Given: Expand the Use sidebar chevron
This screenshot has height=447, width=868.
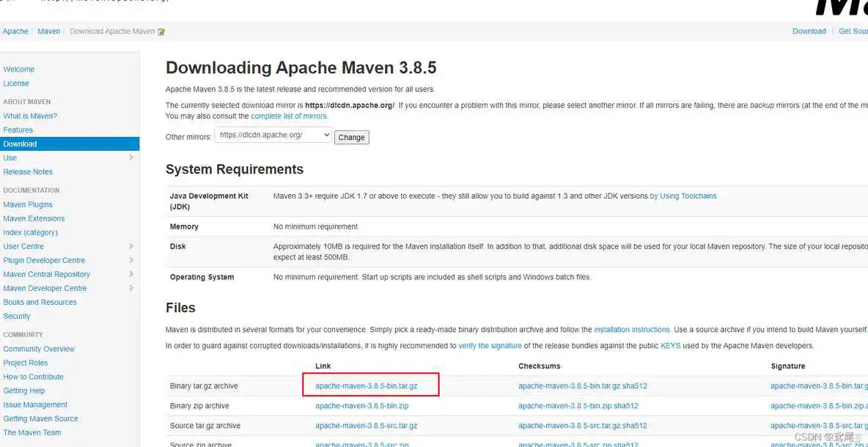Looking at the screenshot, I should (131, 158).
